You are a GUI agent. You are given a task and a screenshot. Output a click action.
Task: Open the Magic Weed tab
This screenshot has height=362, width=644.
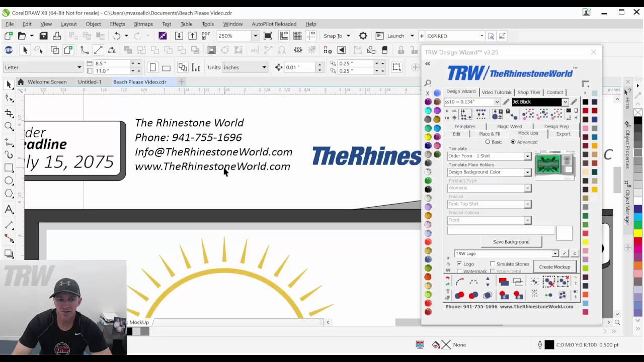point(510,127)
